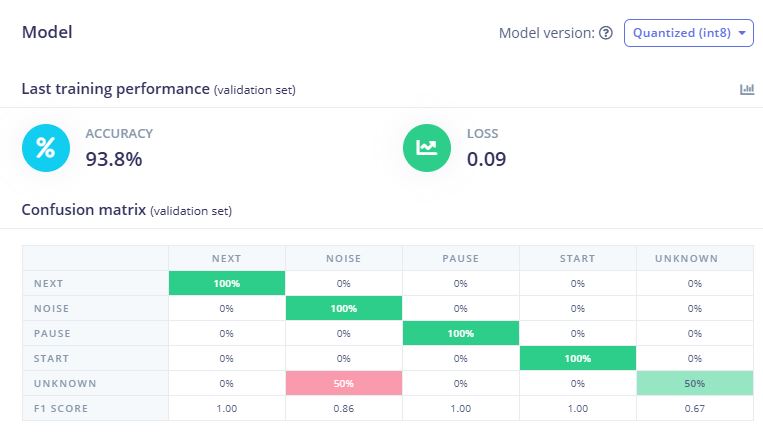This screenshot has width=763, height=434.
Task: Click the 0.86 F1 score for NOISE
Action: click(344, 408)
